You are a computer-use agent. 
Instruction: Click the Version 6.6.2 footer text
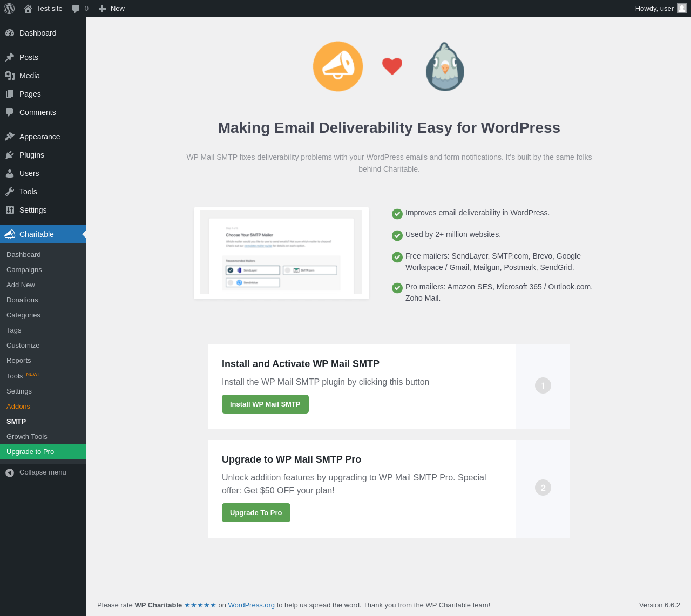click(660, 605)
